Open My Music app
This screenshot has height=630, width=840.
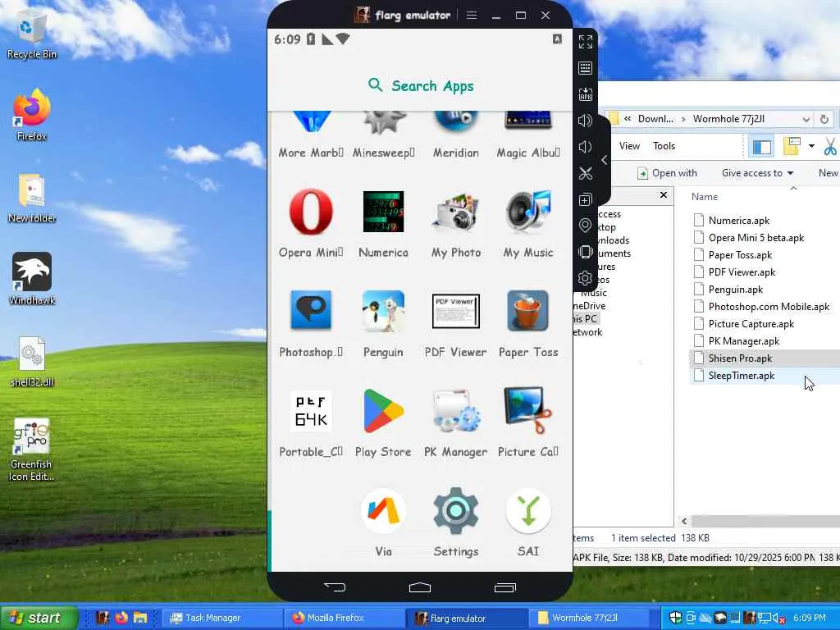pos(528,212)
